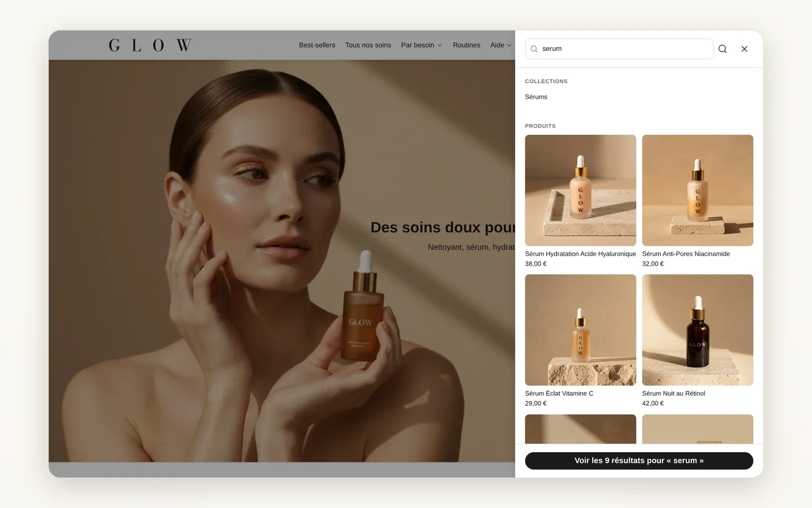Click the Sérum Anti-Pores Niacinamide title
The image size is (812, 508).
pos(686,253)
